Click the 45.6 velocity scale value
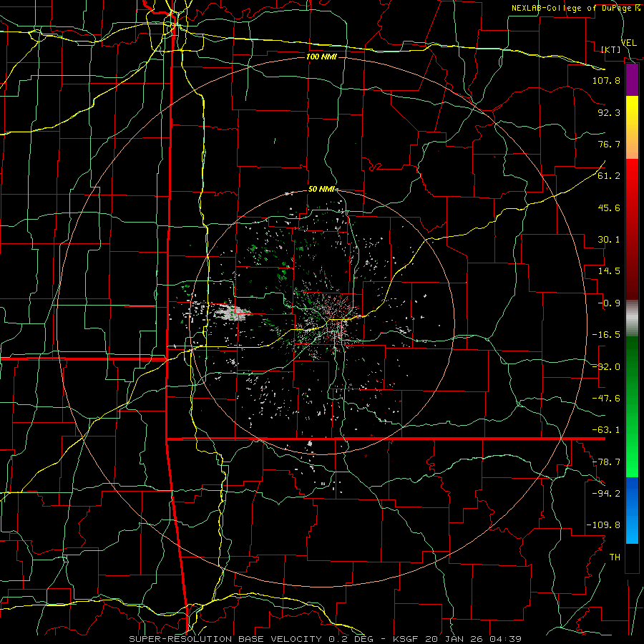The height and width of the screenshot is (644, 644). [x=609, y=208]
